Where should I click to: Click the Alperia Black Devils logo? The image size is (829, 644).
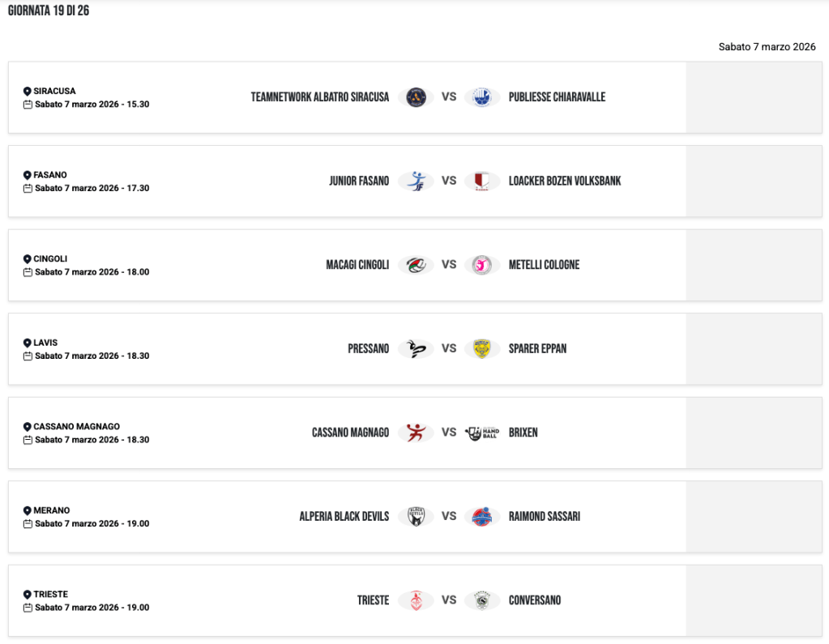point(416,516)
